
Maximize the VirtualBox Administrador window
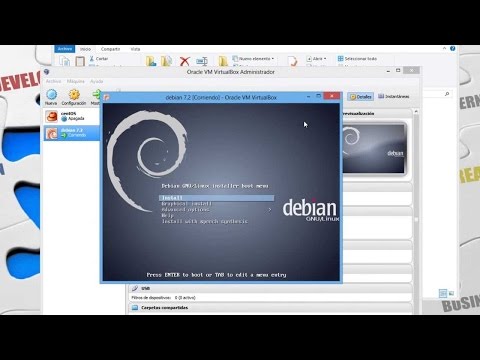click(x=398, y=71)
